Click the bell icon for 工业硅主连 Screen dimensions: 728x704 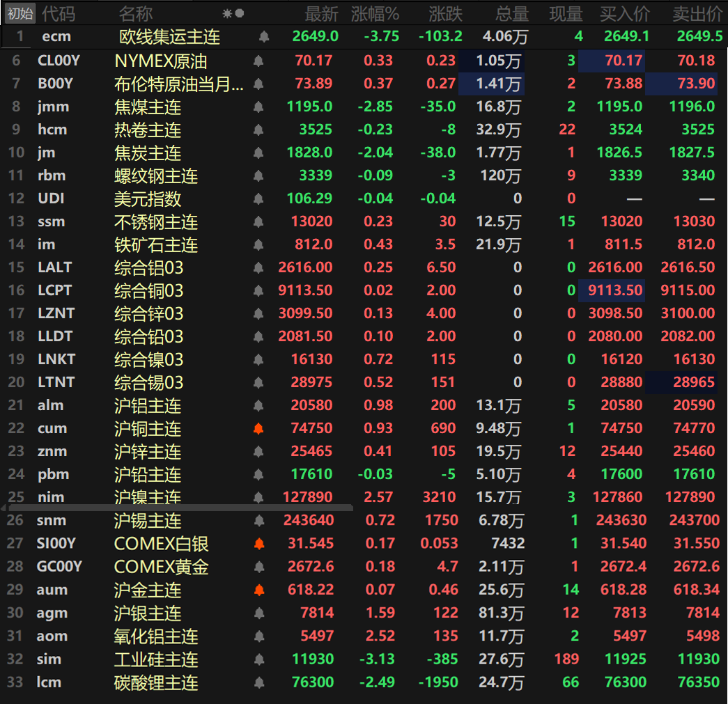(259, 659)
